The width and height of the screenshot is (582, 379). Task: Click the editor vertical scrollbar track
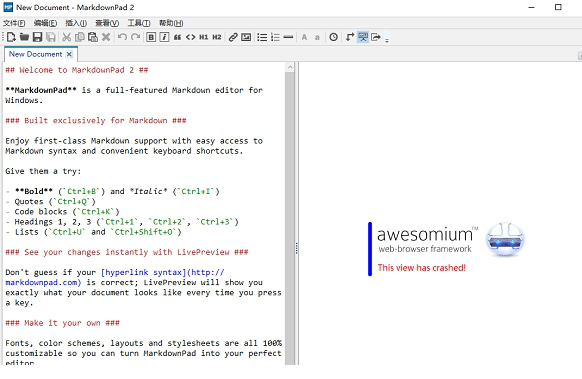290,218
